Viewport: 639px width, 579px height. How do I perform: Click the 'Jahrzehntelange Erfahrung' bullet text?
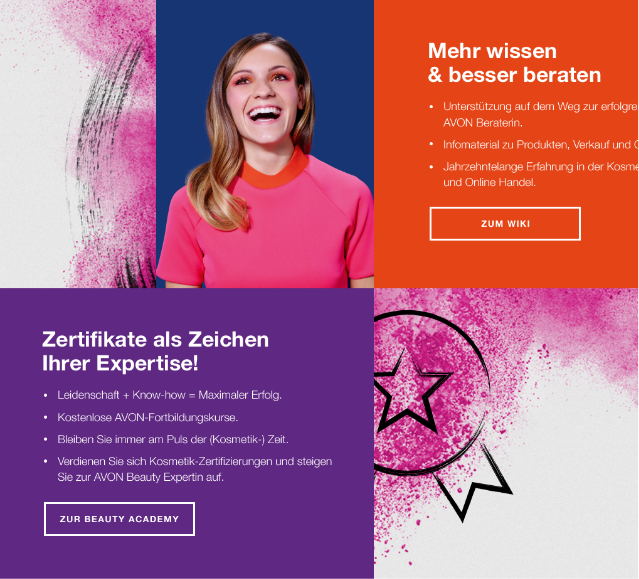coord(540,167)
